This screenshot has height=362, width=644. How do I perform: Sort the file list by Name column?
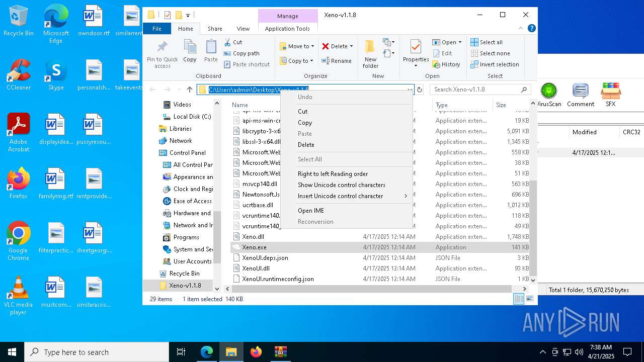coord(255,105)
